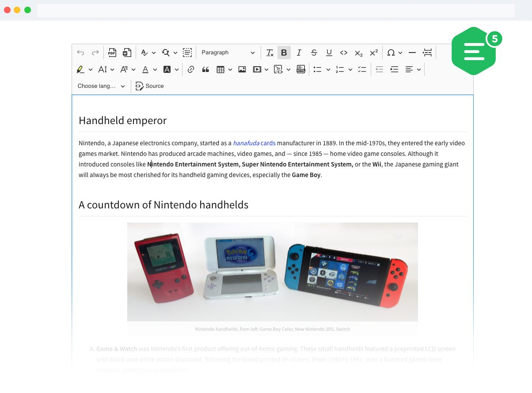Click the Nintendo handhelds photo

pos(273,272)
